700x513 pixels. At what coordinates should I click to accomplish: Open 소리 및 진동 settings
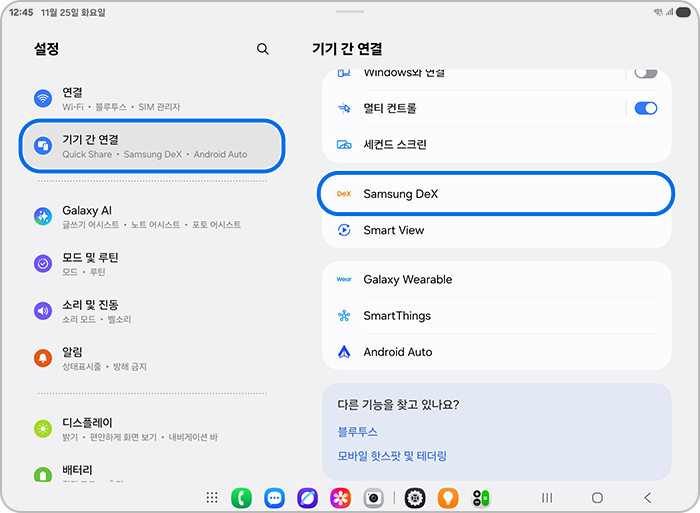pyautogui.click(x=152, y=311)
